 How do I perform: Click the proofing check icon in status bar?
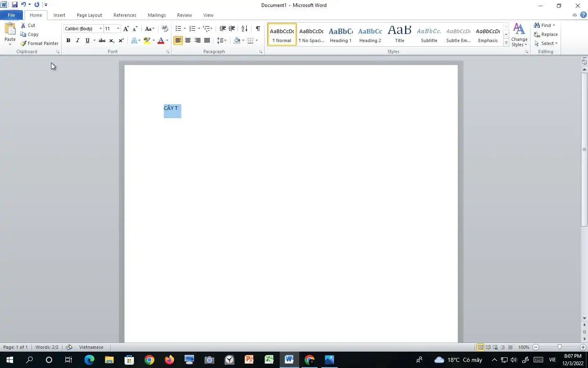point(69,347)
